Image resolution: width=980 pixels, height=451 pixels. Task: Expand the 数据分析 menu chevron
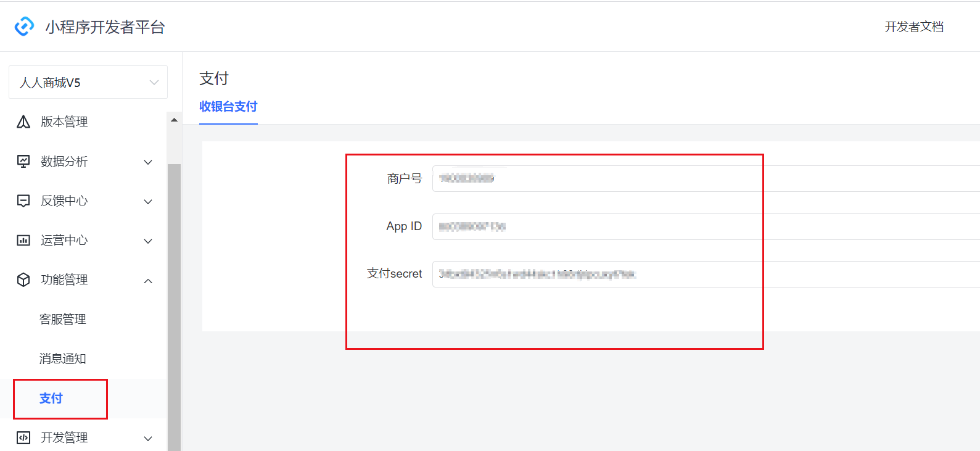(x=148, y=162)
